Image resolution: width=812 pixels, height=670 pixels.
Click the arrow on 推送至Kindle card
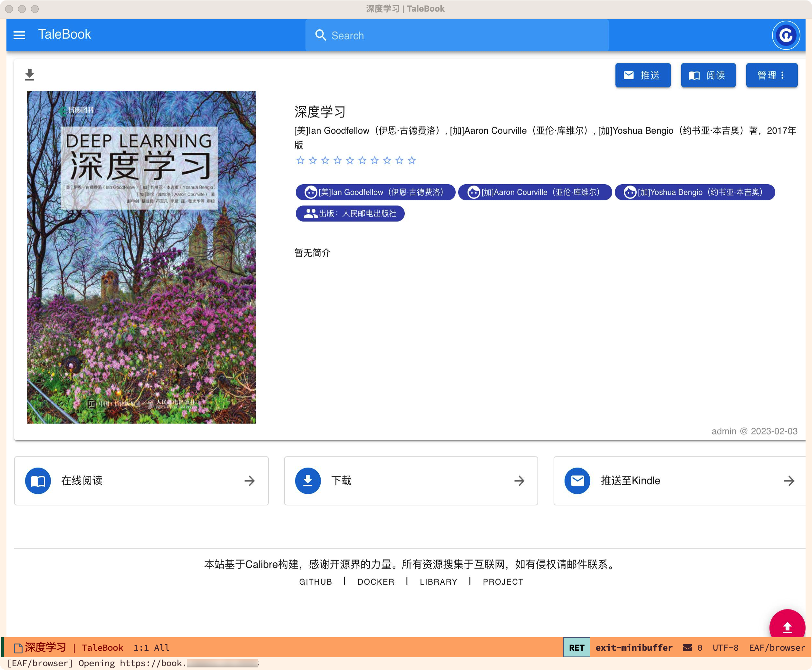pos(789,481)
